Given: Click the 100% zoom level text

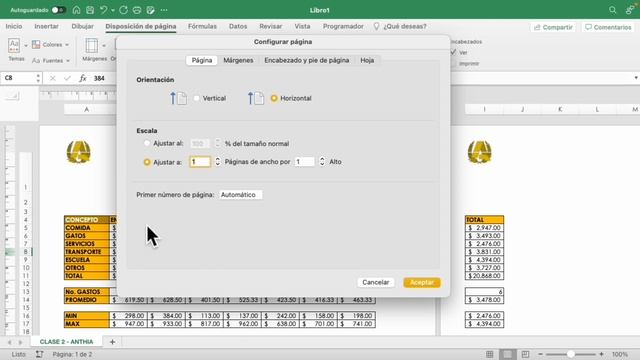Looking at the screenshot, I should [620, 354].
